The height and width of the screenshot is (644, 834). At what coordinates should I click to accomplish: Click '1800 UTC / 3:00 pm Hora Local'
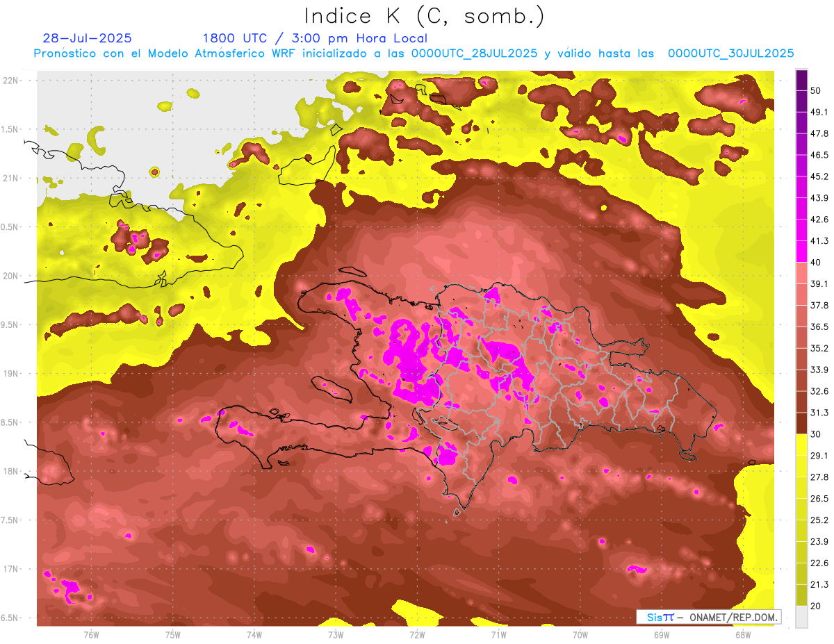pos(315,38)
